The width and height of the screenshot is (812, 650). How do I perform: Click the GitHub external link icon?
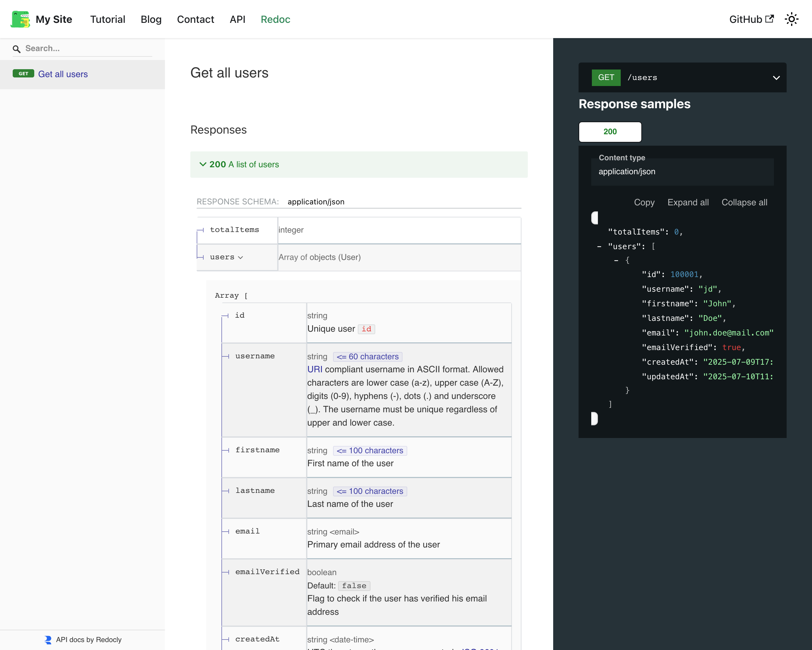(x=770, y=19)
